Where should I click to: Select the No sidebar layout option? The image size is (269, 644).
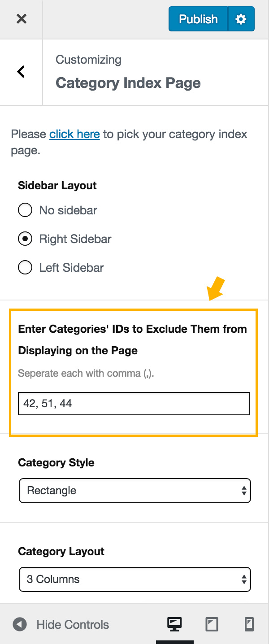coord(25,210)
